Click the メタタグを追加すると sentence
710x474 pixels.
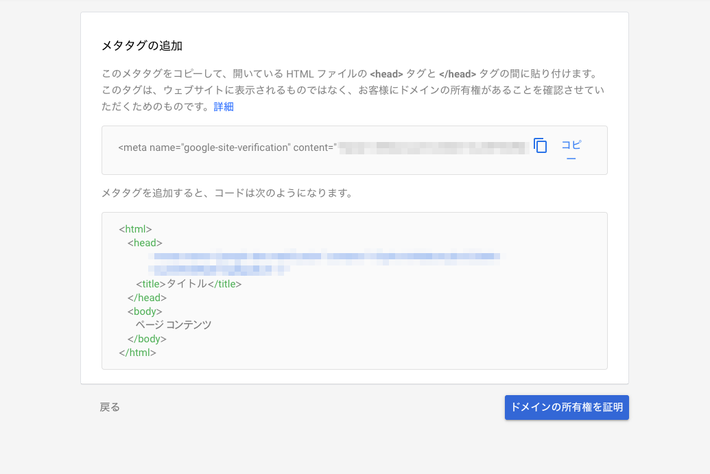(227, 193)
